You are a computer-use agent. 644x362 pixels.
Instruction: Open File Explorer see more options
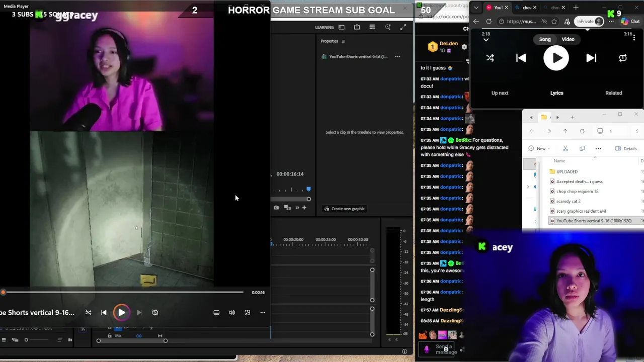[598, 148]
